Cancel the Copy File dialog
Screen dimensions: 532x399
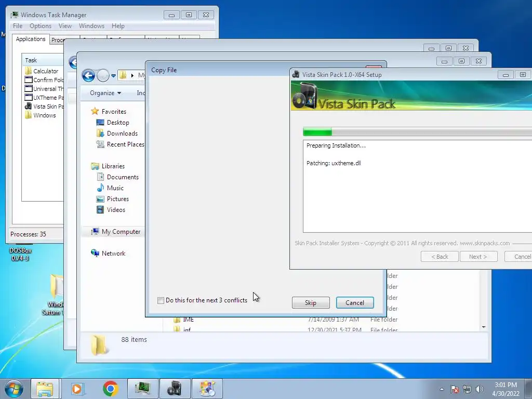click(355, 303)
